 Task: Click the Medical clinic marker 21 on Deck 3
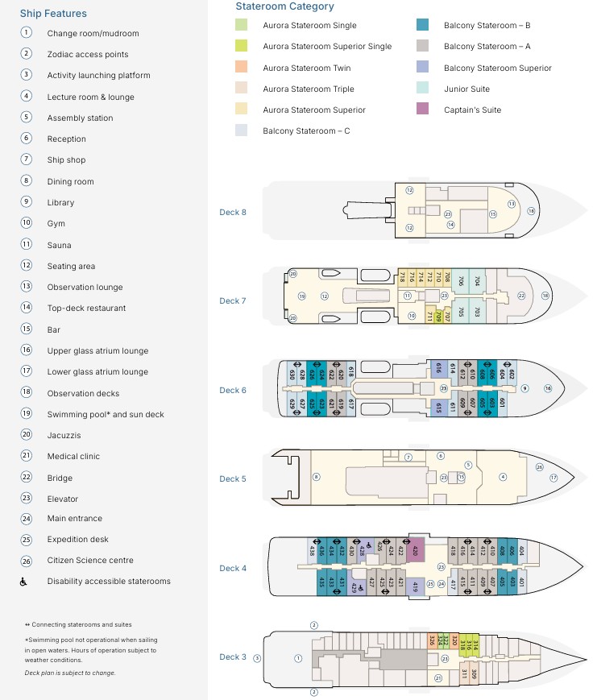click(438, 678)
